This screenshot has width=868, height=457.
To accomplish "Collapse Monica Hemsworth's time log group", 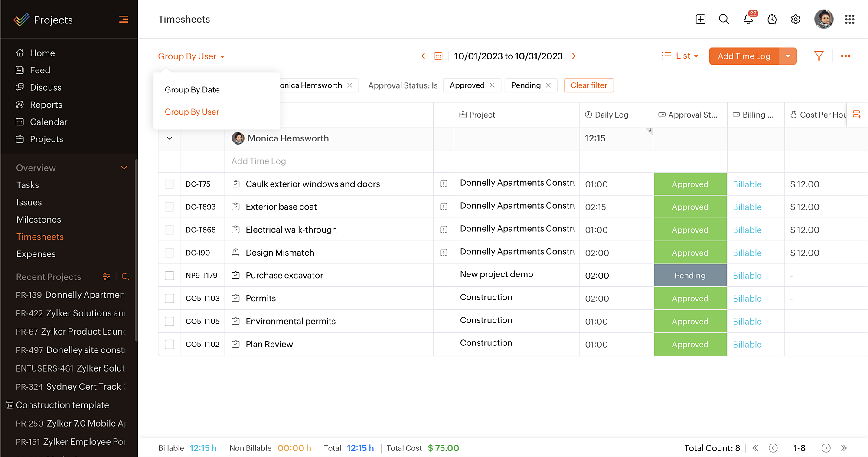I will (170, 138).
